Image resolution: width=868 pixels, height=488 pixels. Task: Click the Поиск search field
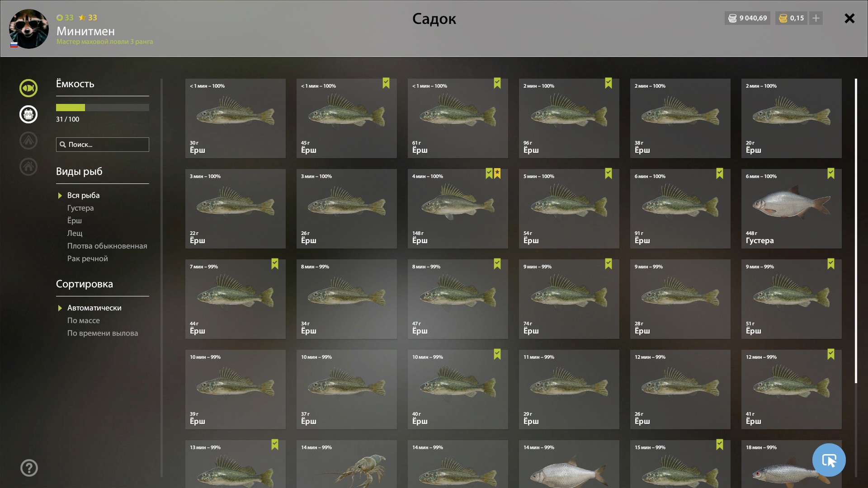(103, 145)
